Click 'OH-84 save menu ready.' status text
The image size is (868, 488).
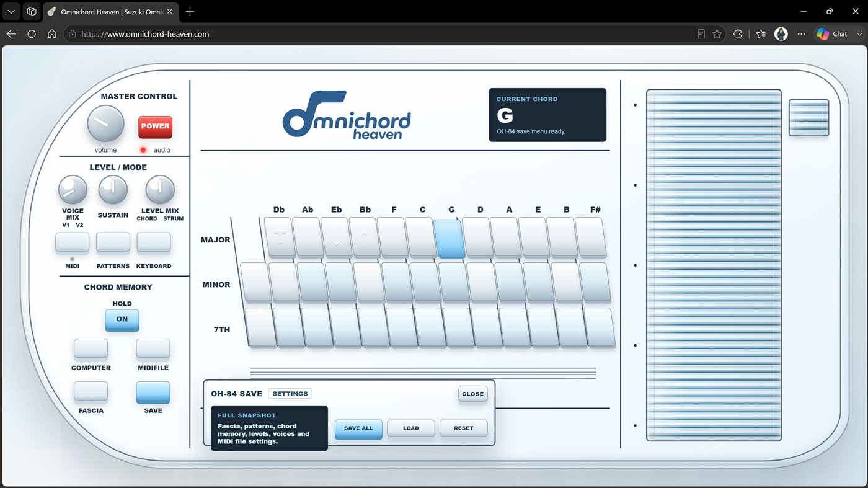[x=531, y=131]
